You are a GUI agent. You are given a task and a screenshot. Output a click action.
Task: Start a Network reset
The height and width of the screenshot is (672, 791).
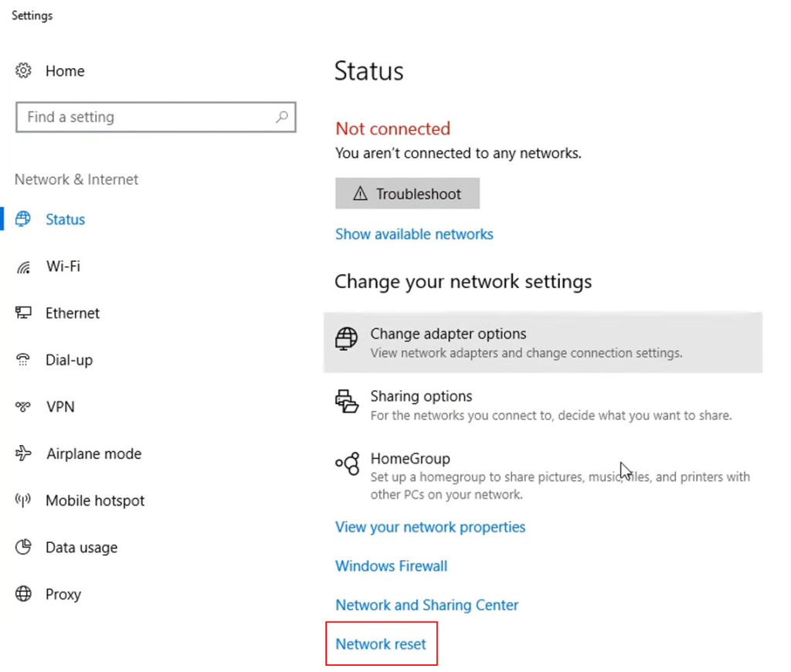click(x=381, y=643)
